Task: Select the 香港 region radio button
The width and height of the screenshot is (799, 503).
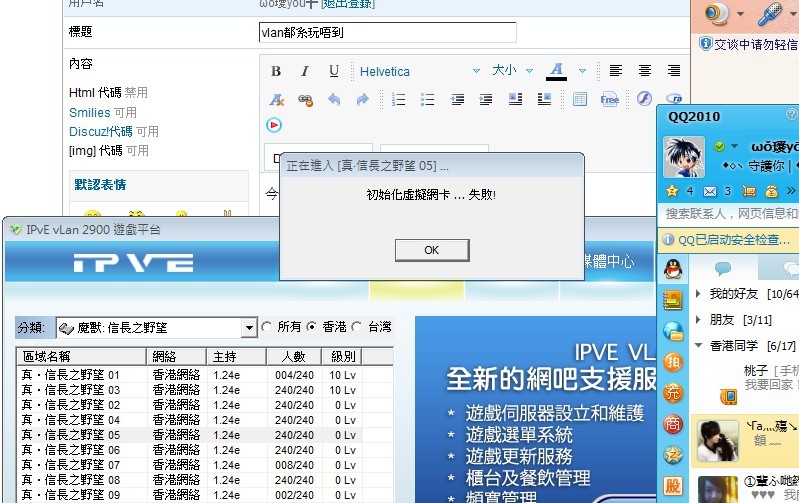Action: pos(311,327)
